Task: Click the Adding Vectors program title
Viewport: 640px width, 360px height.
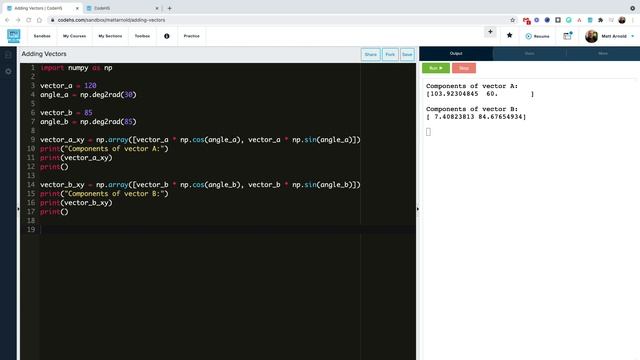Action: point(44,54)
